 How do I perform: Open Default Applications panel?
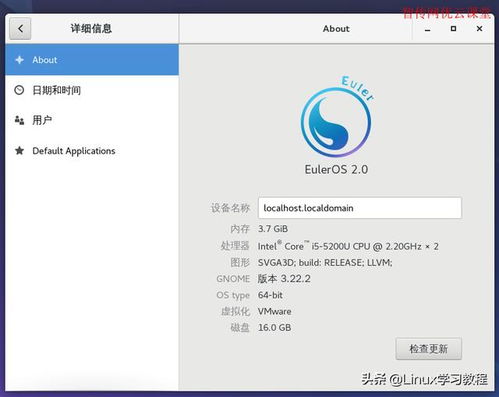(x=92, y=151)
